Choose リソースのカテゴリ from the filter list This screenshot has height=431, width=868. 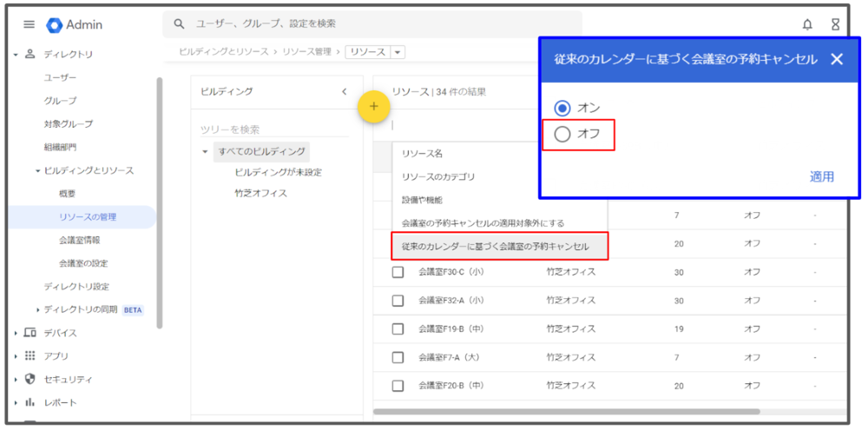coord(438,176)
